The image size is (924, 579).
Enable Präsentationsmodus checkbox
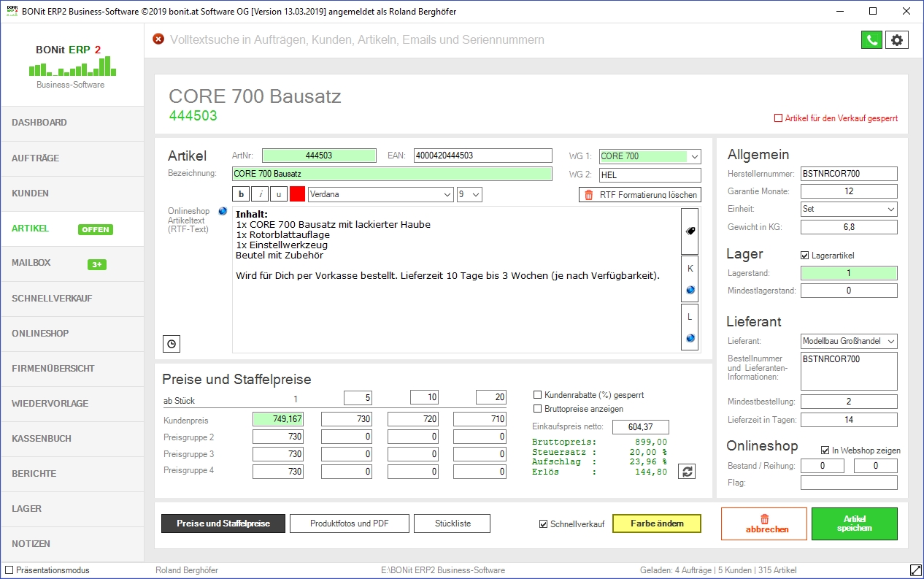(9, 570)
